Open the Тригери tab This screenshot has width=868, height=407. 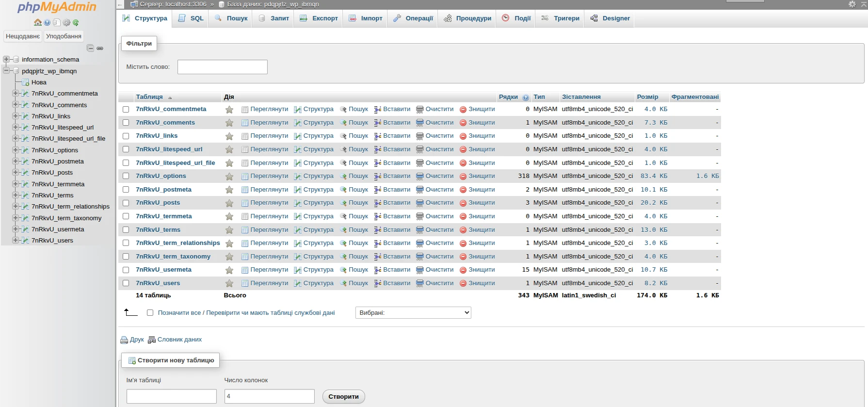560,18
